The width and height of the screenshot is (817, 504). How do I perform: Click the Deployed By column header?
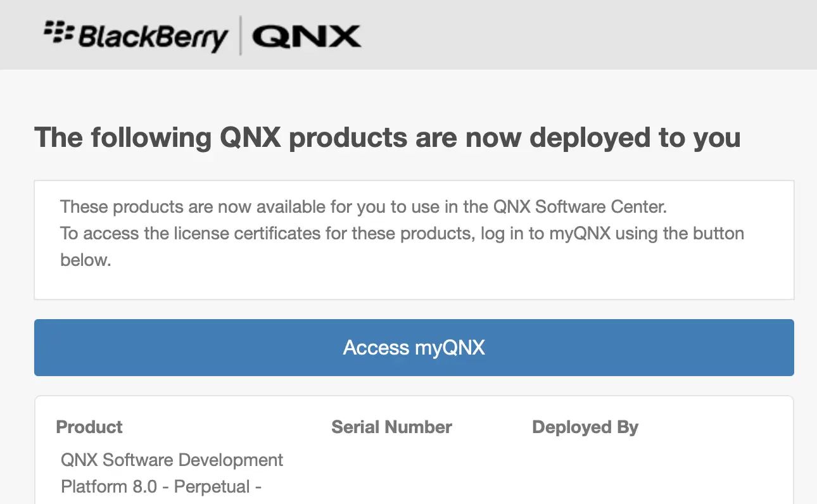tap(585, 427)
